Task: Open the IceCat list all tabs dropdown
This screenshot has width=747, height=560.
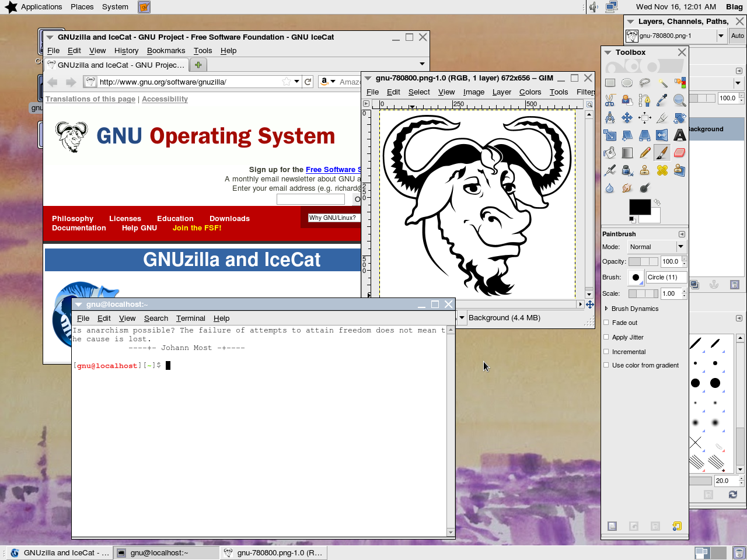Action: (422, 64)
